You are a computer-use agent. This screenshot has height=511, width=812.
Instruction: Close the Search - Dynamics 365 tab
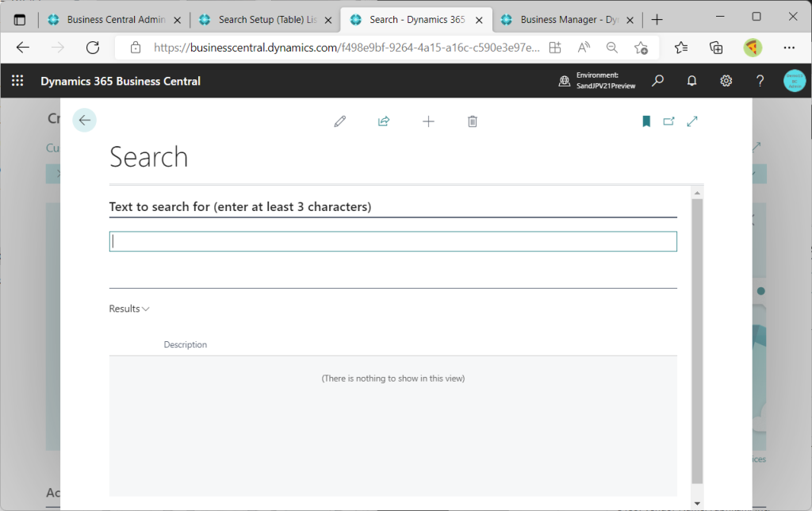coord(479,20)
